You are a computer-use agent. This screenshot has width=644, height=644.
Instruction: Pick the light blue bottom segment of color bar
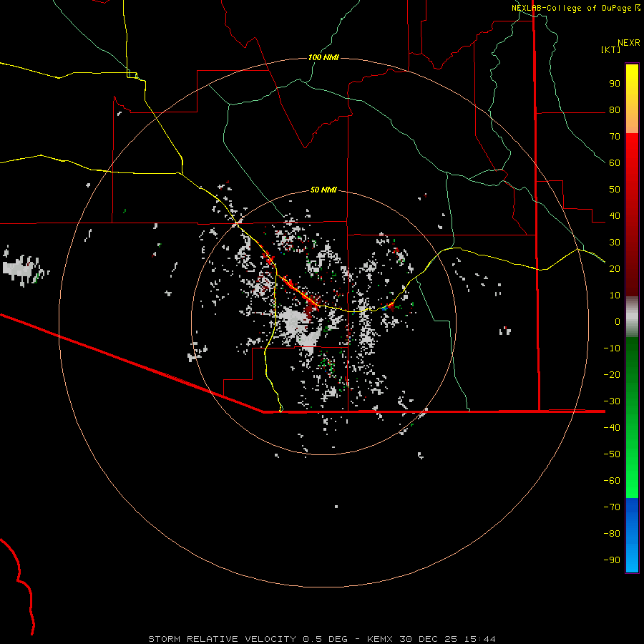[x=632, y=560]
